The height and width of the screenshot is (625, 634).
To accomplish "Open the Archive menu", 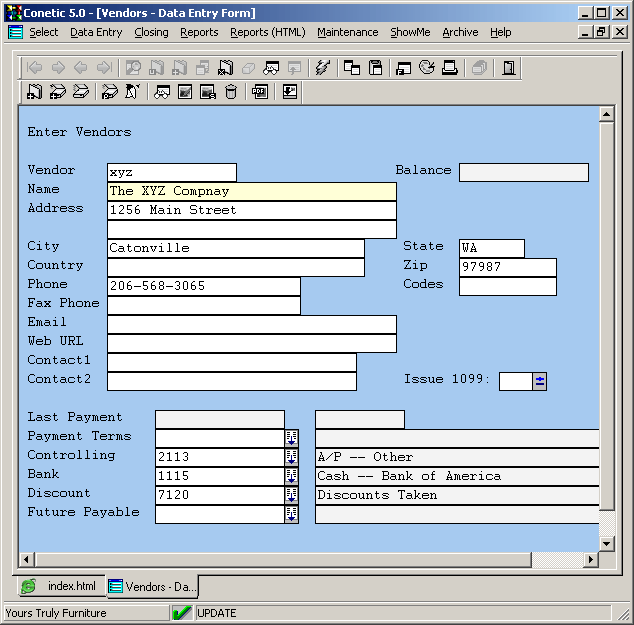I will (460, 32).
